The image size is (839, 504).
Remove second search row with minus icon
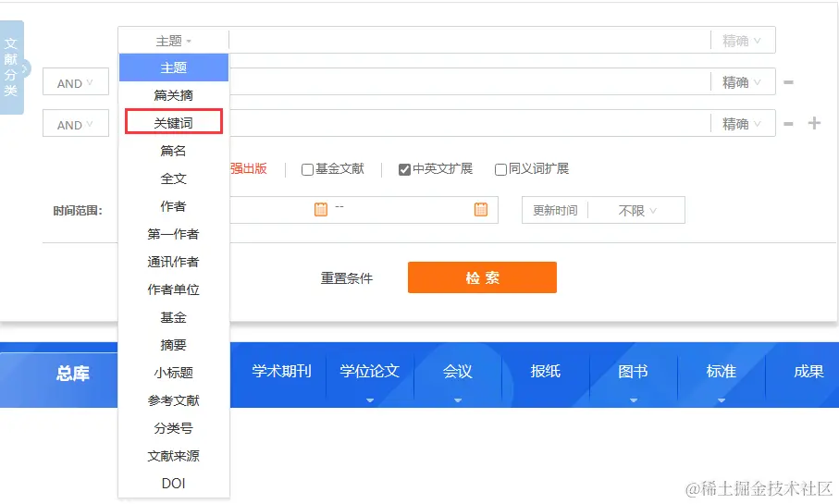(788, 82)
